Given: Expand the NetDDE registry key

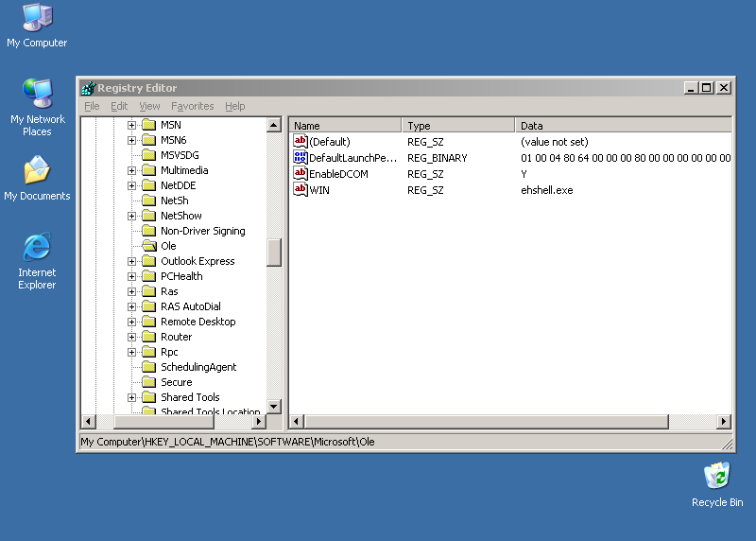Looking at the screenshot, I should [x=131, y=185].
